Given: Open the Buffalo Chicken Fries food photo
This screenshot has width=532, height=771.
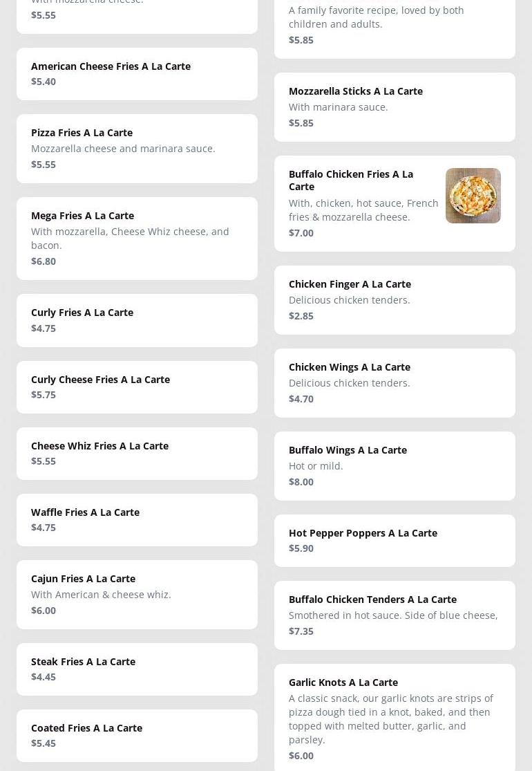Looking at the screenshot, I should pyautogui.click(x=473, y=196).
